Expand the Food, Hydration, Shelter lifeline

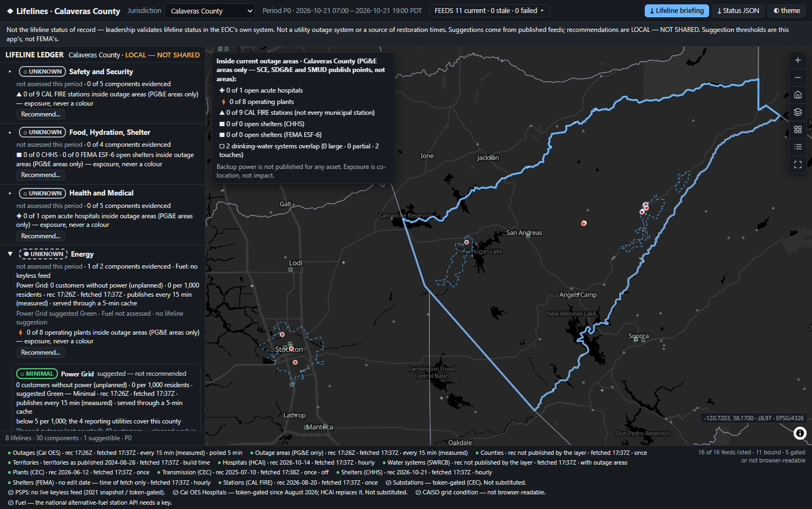click(x=10, y=132)
